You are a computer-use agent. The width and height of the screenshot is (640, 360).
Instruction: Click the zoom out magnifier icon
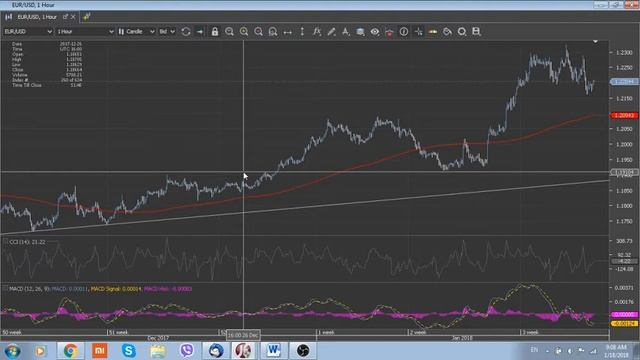coord(229,31)
